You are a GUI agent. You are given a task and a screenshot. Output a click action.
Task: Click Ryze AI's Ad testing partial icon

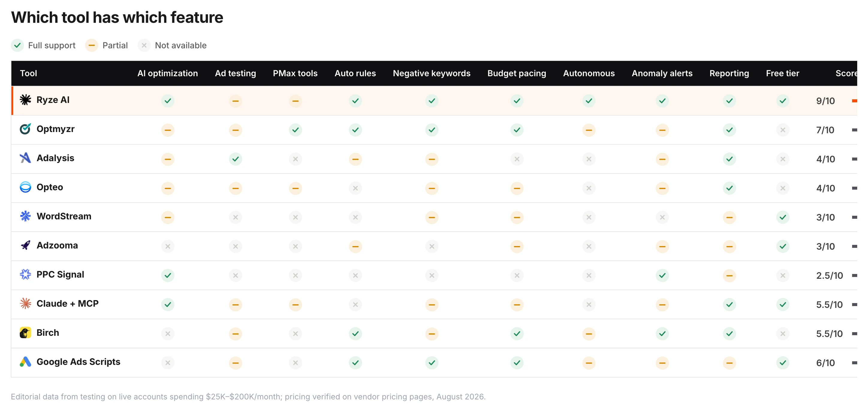(236, 101)
